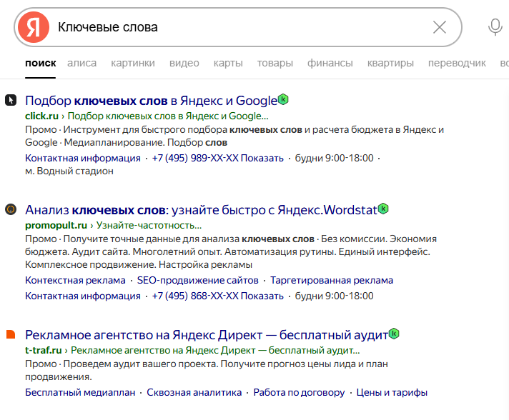This screenshot has width=509, height=420.
Task: Open the "финансы" tab
Action: point(330,63)
